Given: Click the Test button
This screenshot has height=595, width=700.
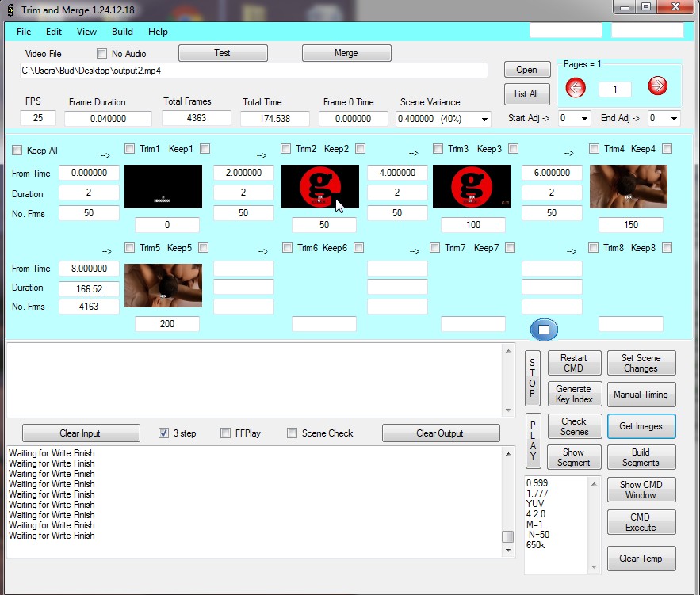Looking at the screenshot, I should [x=223, y=53].
